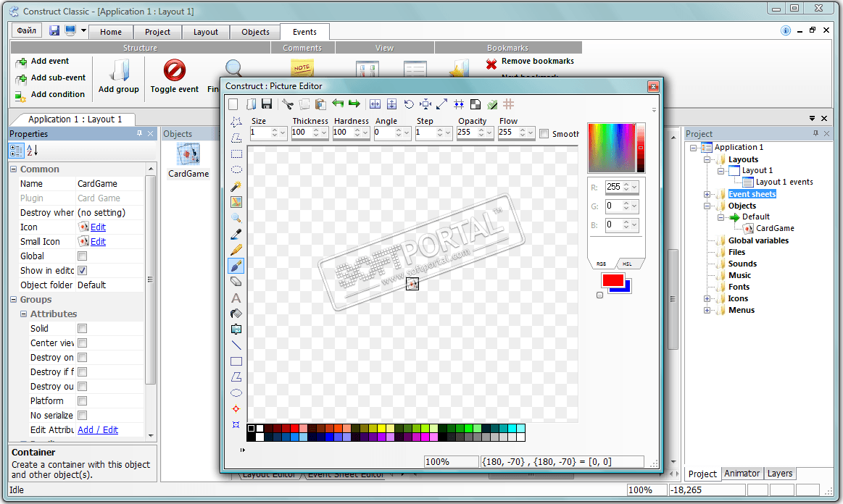Select the Zoom magnifier tool
Image resolution: width=843 pixels, height=504 pixels.
pos(236,218)
